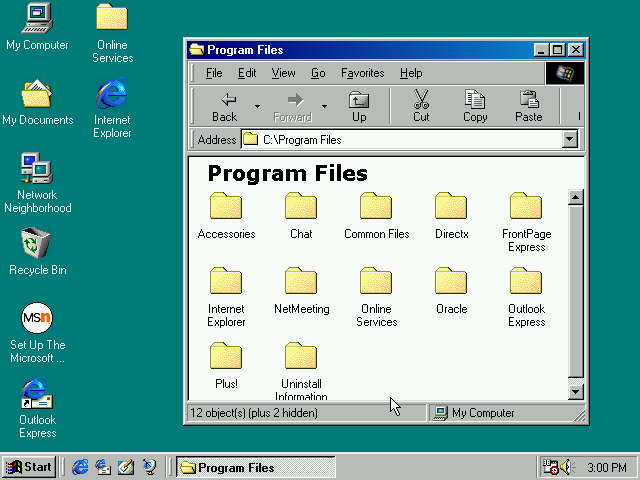Click the scrollbar down arrow

pyautogui.click(x=576, y=392)
